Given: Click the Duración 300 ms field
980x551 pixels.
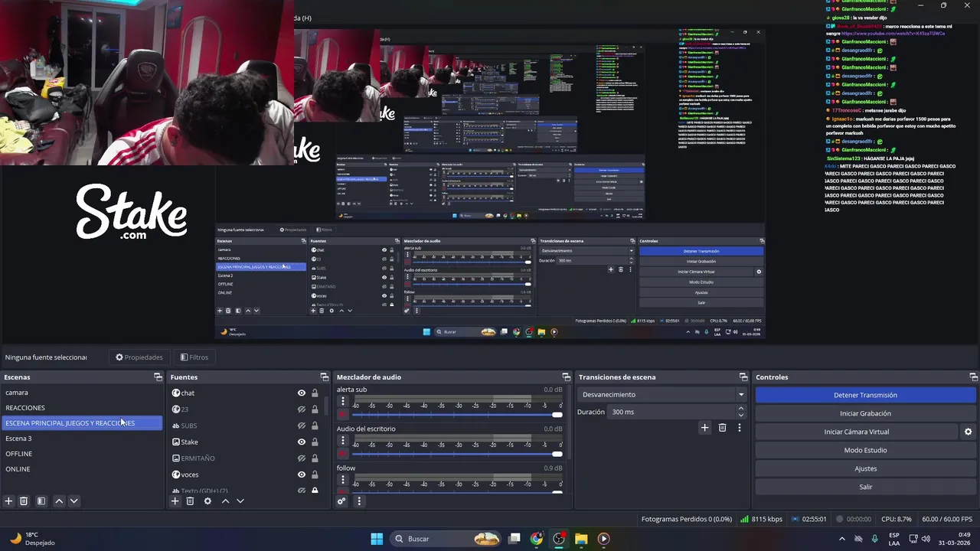Looking at the screenshot, I should click(x=671, y=412).
